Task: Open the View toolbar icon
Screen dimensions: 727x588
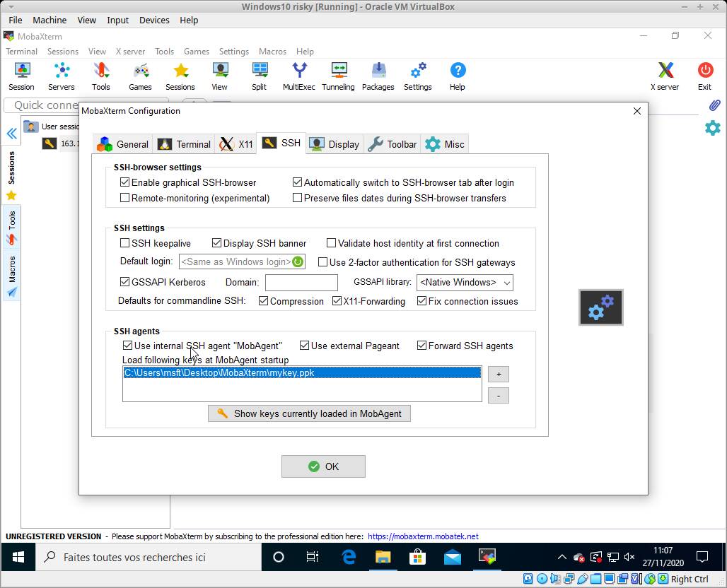Action: [220, 76]
